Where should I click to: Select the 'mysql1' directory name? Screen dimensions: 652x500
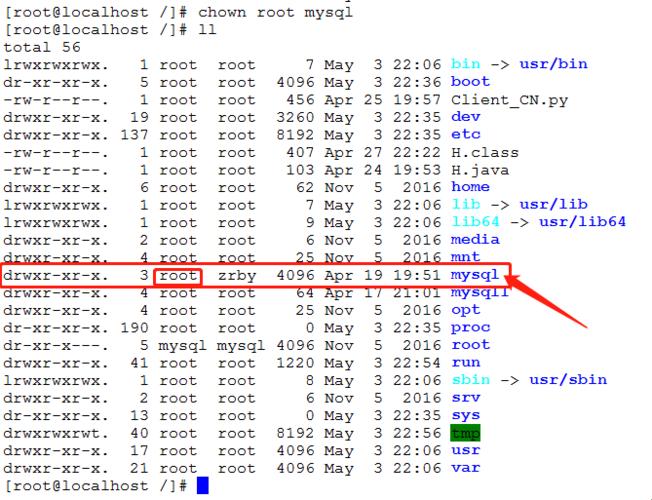(x=480, y=292)
